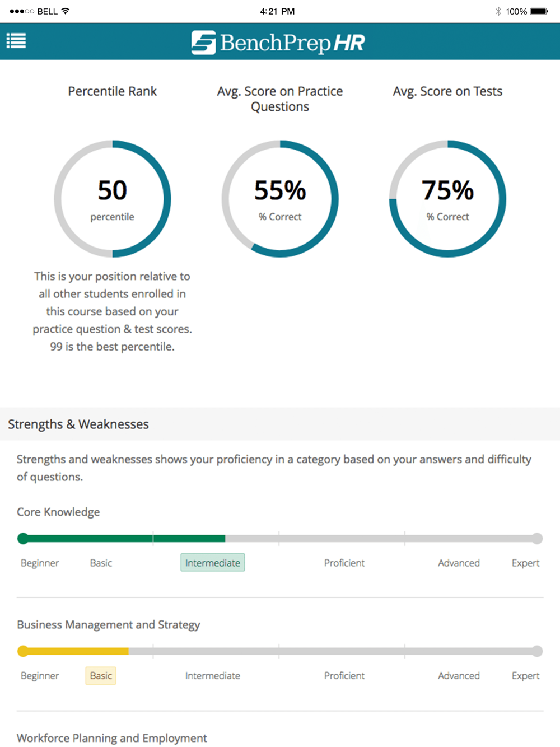Click Expert label under Business Management
This screenshot has height=747, width=560.
tap(525, 676)
